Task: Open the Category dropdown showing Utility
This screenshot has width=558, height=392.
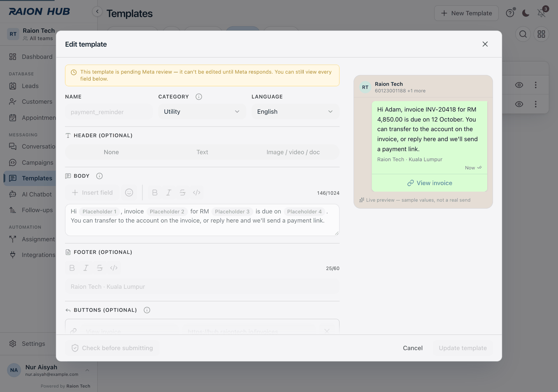Action: tap(202, 112)
